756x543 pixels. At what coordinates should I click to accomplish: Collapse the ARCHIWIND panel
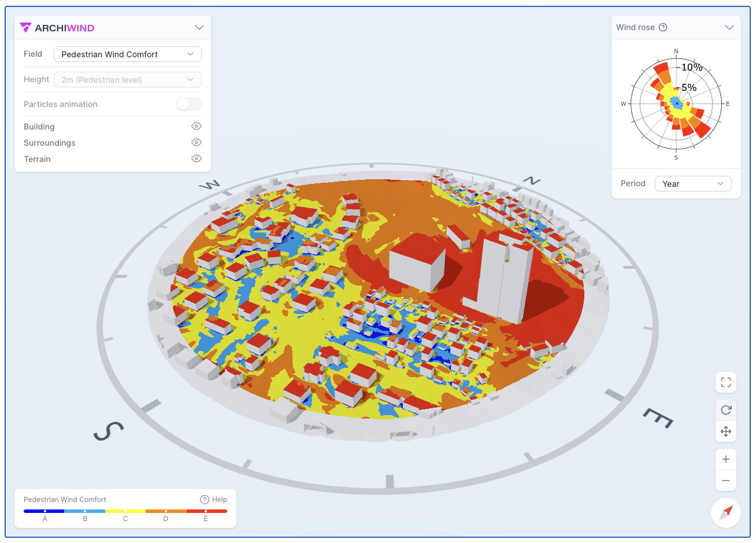[x=199, y=27]
